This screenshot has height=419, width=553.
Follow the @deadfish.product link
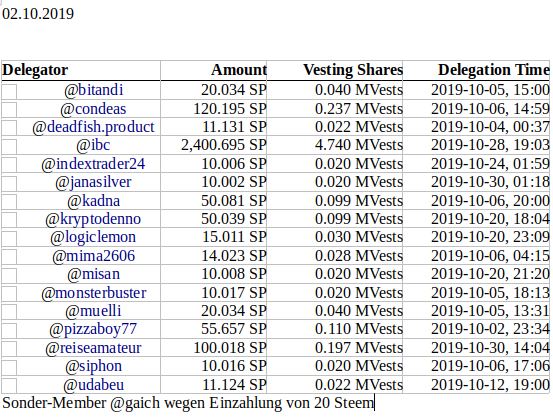93,127
